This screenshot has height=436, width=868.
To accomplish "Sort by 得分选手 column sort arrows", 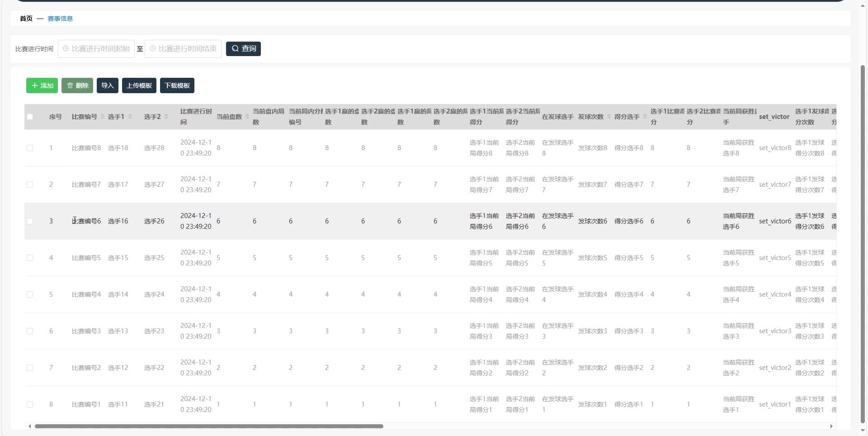I will click(x=645, y=117).
